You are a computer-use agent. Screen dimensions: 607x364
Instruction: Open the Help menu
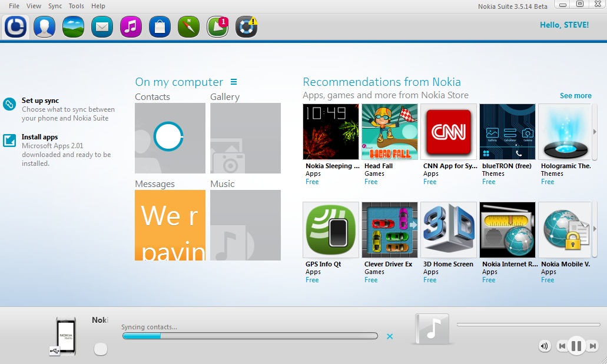click(98, 6)
